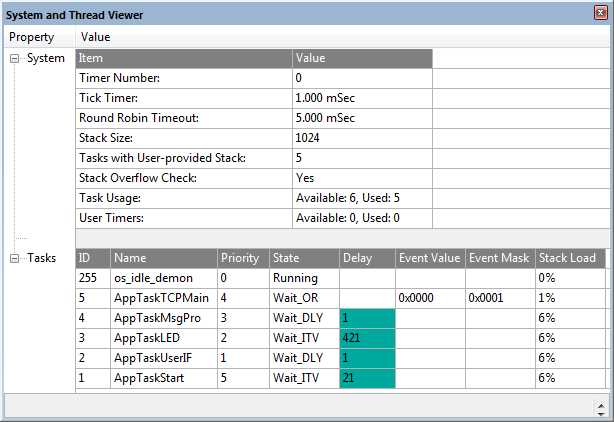Screen dimensions: 614x422
Task: Click the tick timer value '1.000 mSec'
Action: (325, 98)
